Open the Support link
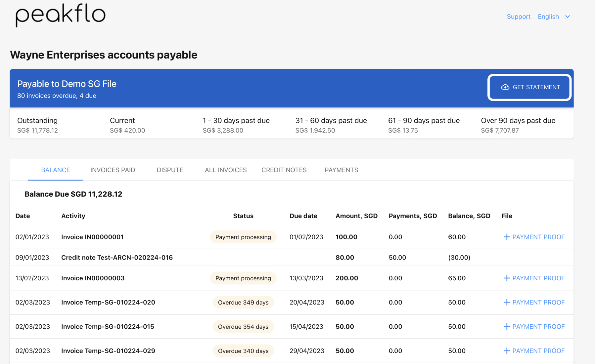The image size is (595, 364). [518, 17]
